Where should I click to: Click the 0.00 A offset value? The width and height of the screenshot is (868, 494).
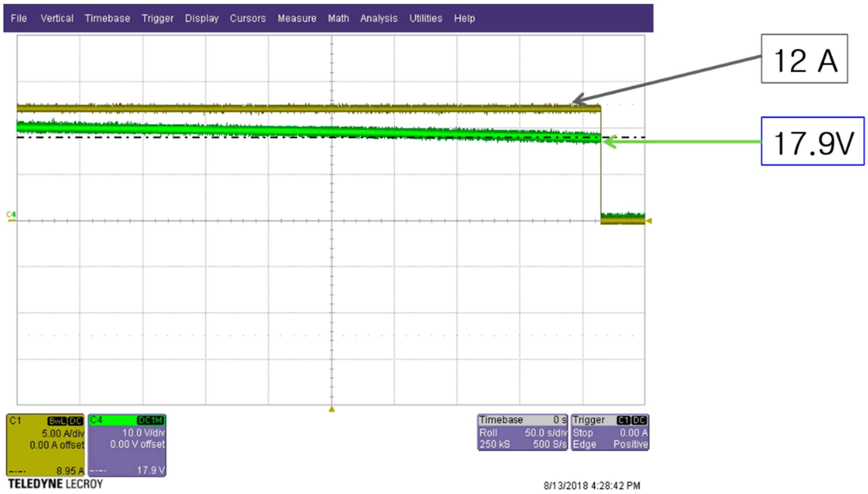(57, 445)
